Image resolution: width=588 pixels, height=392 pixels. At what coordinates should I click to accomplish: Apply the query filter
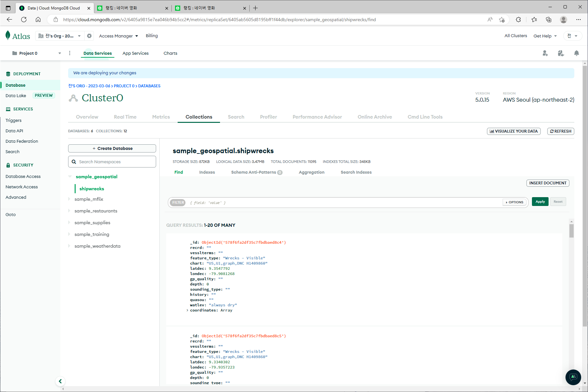coord(540,202)
